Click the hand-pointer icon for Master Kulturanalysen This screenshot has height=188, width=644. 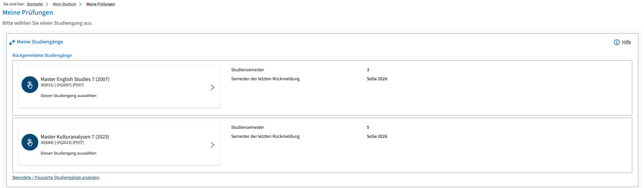30,142
